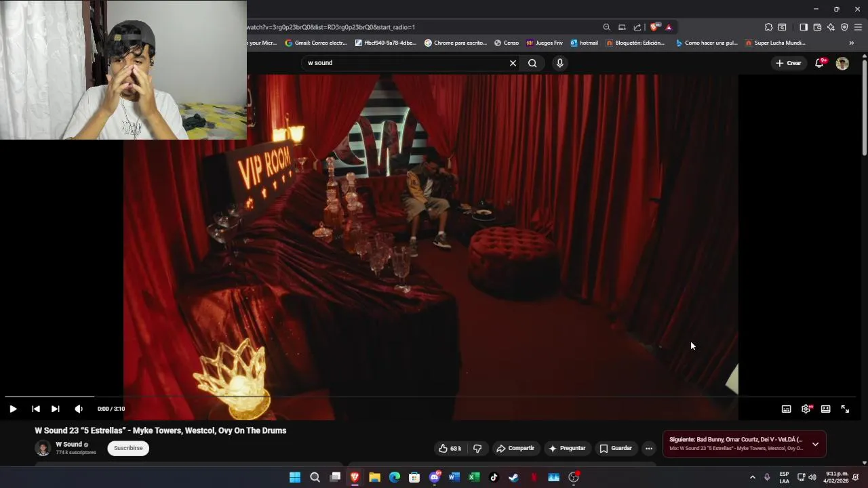The image size is (868, 488).
Task: Play the video with the play button
Action: click(x=13, y=409)
